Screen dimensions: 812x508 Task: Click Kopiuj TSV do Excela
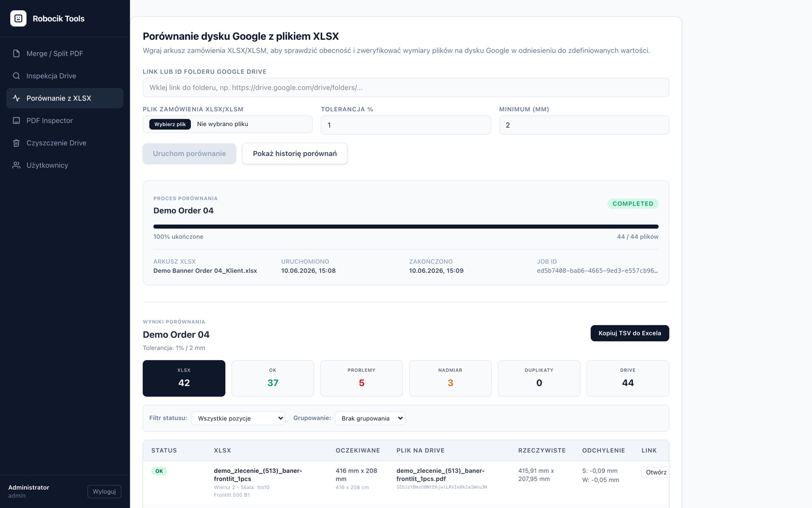point(630,333)
